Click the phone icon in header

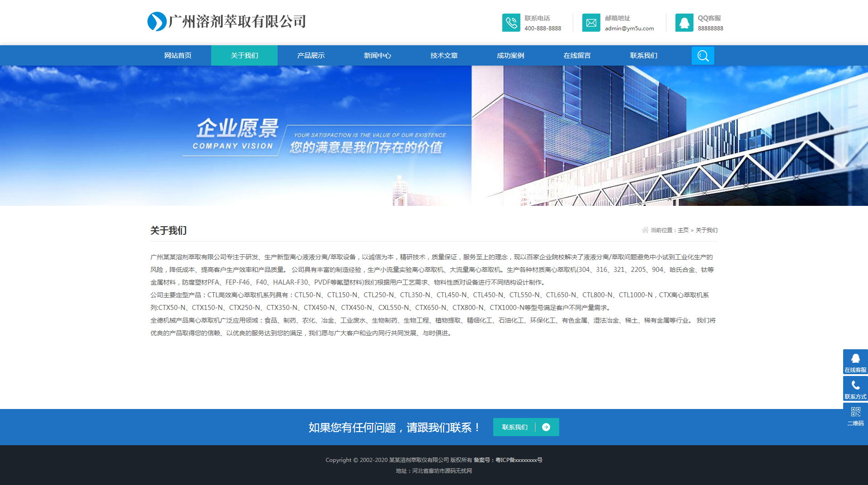511,23
